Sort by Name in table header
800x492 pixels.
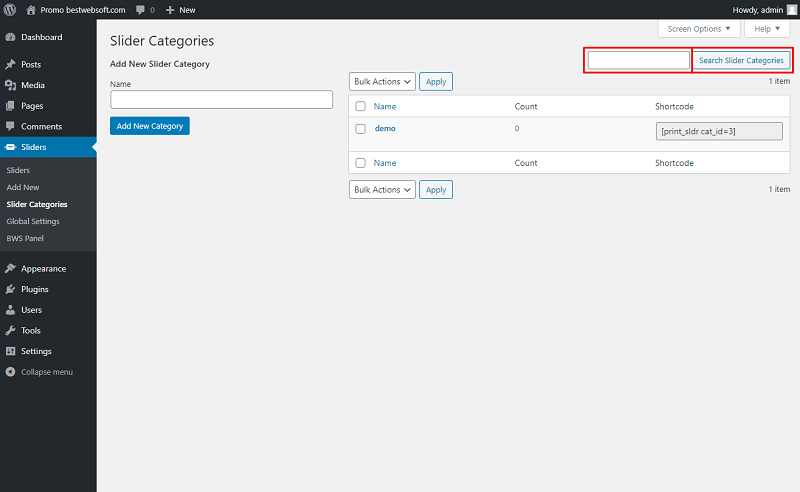click(385, 106)
